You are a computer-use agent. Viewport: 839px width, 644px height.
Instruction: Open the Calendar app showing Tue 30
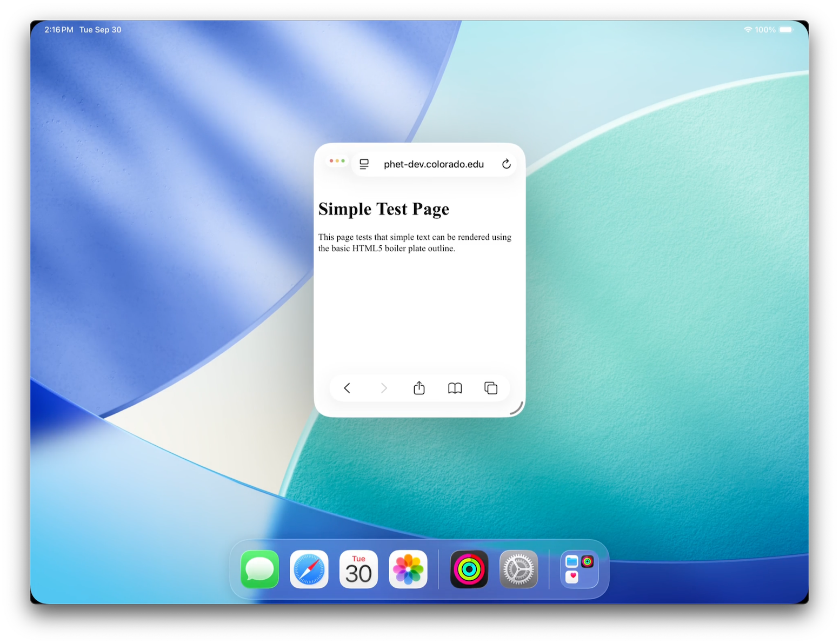click(x=358, y=569)
